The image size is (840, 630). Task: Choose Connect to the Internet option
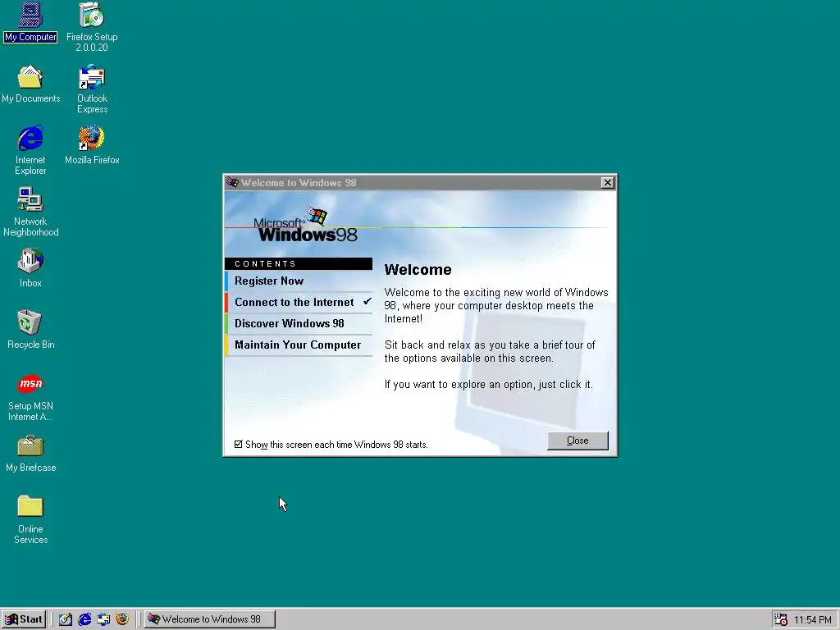tap(299, 302)
